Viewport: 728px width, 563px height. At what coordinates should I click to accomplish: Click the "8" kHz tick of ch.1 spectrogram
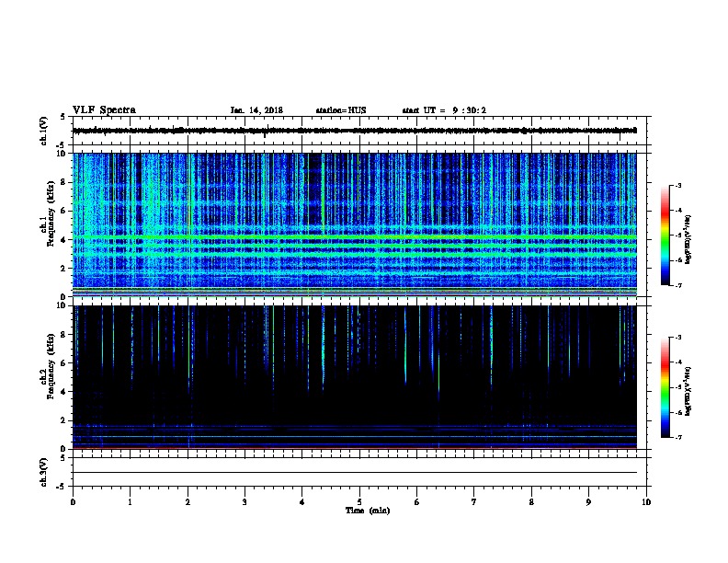pos(63,182)
